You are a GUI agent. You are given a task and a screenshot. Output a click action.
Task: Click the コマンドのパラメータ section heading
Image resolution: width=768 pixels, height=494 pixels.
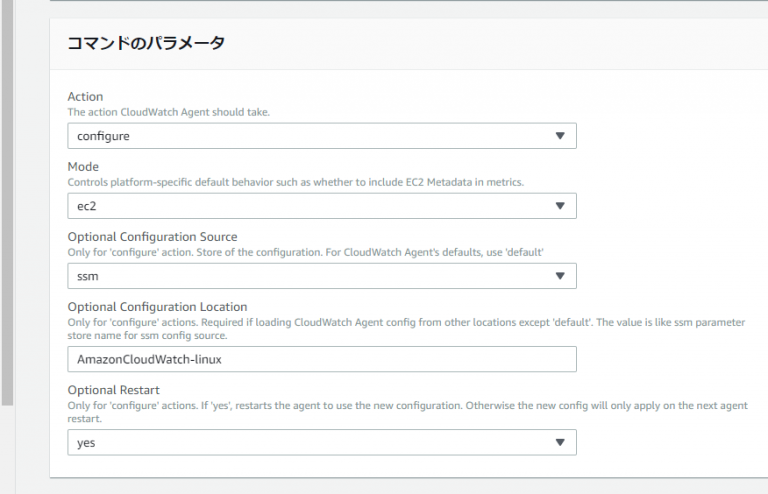146,43
